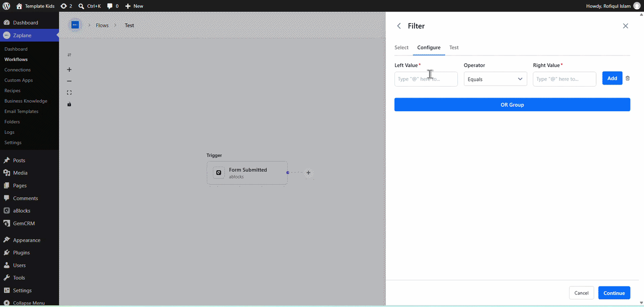Toggle the canvas lock

pyautogui.click(x=69, y=104)
